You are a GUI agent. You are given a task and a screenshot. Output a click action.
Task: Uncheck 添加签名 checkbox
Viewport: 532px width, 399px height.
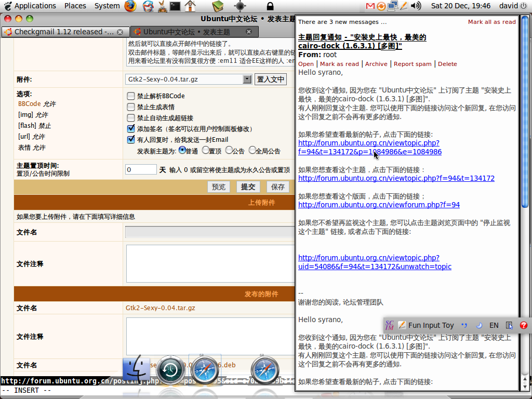click(x=130, y=129)
